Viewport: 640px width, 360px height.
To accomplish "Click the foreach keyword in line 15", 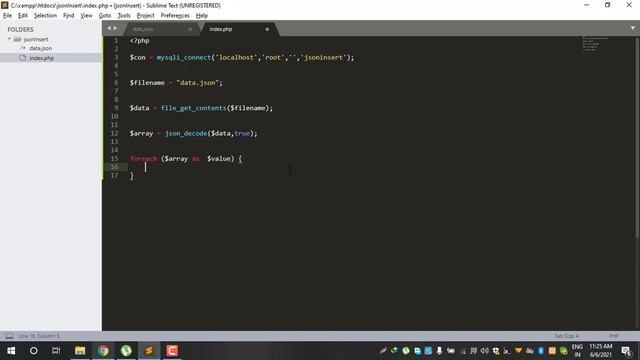I will pyautogui.click(x=143, y=159).
